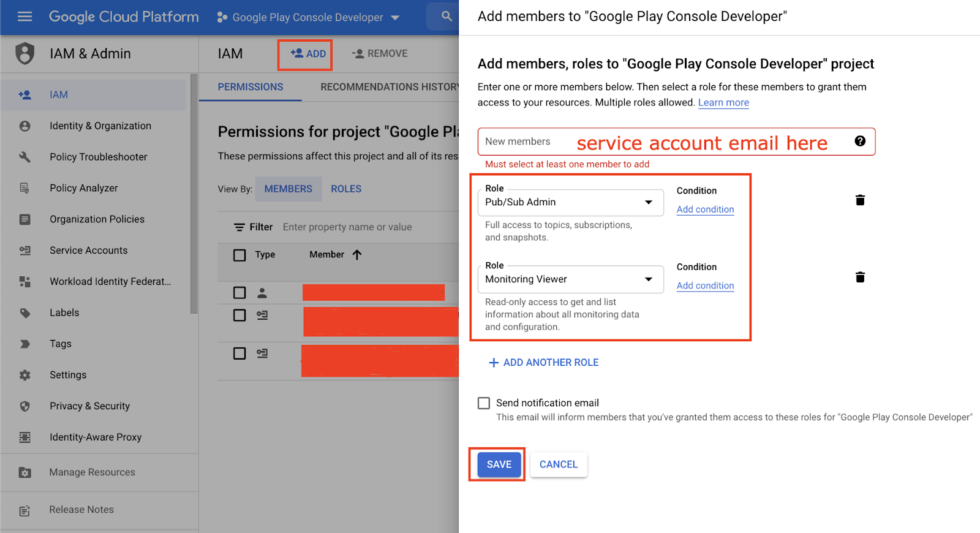Open Manage Resources in sidebar
The width and height of the screenshot is (980, 533).
click(92, 472)
